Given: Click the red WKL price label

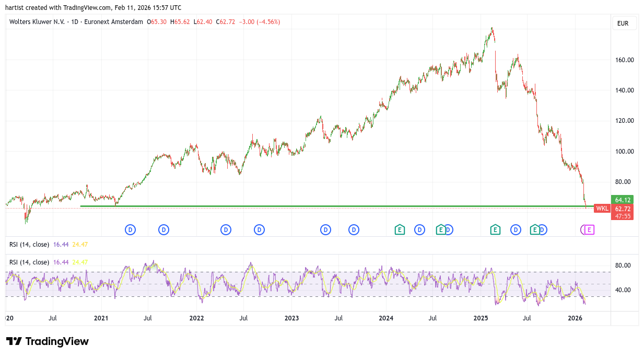Looking at the screenshot, I should coord(602,209).
